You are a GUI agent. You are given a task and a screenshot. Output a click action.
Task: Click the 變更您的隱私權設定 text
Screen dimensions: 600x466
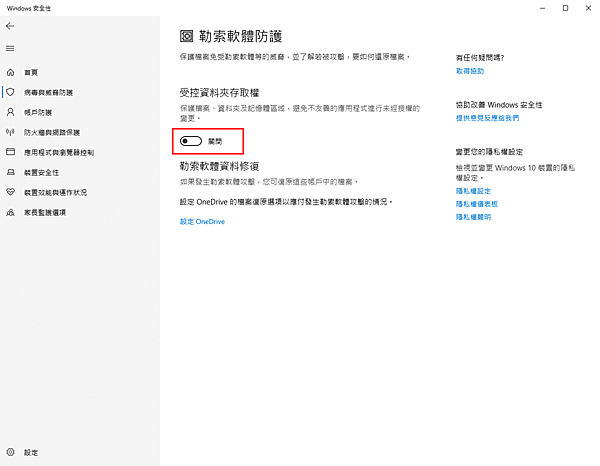point(489,152)
